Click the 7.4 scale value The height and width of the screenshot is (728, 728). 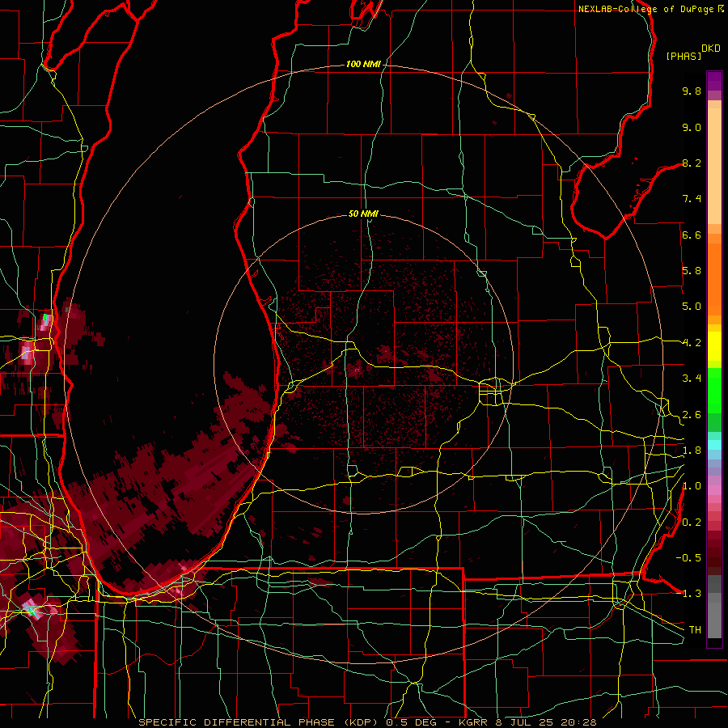click(x=692, y=199)
